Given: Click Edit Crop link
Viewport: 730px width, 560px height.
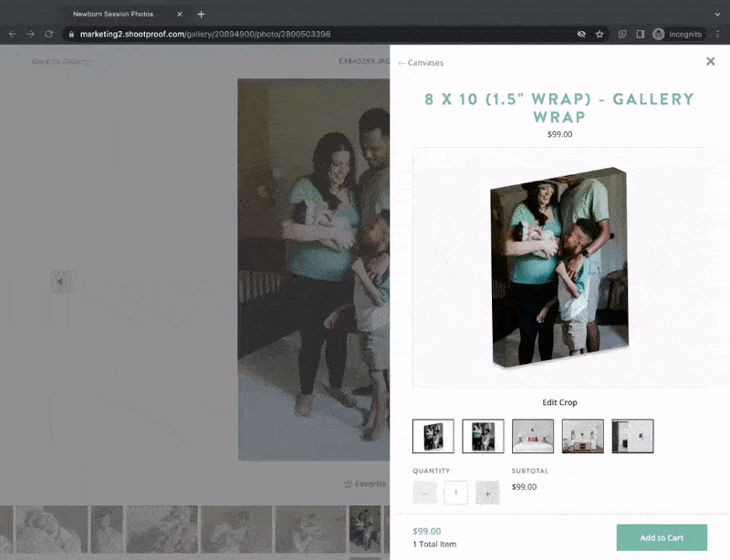Looking at the screenshot, I should pos(559,402).
